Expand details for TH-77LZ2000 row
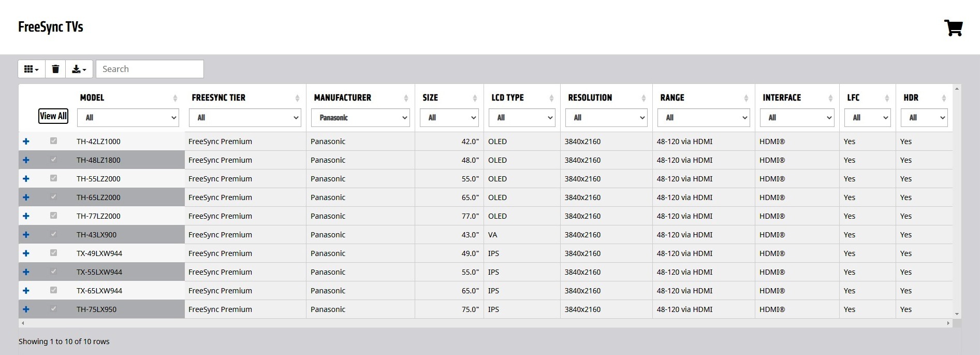The image size is (980, 355). click(26, 216)
